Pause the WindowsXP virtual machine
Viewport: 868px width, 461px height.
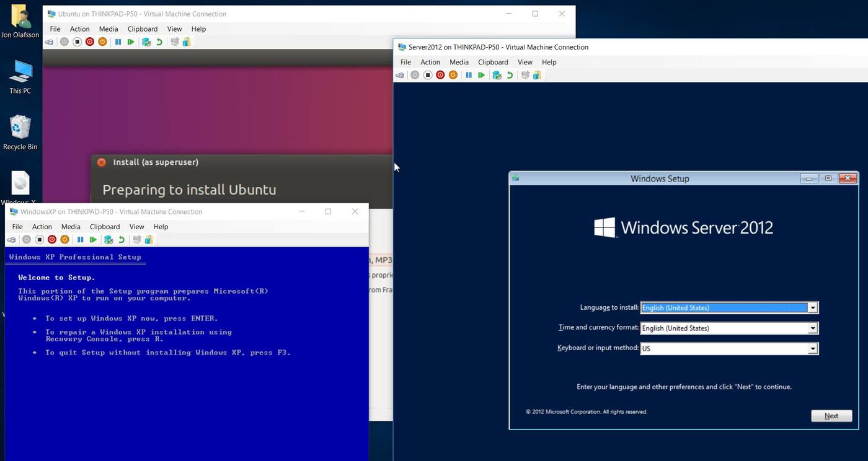click(x=80, y=240)
